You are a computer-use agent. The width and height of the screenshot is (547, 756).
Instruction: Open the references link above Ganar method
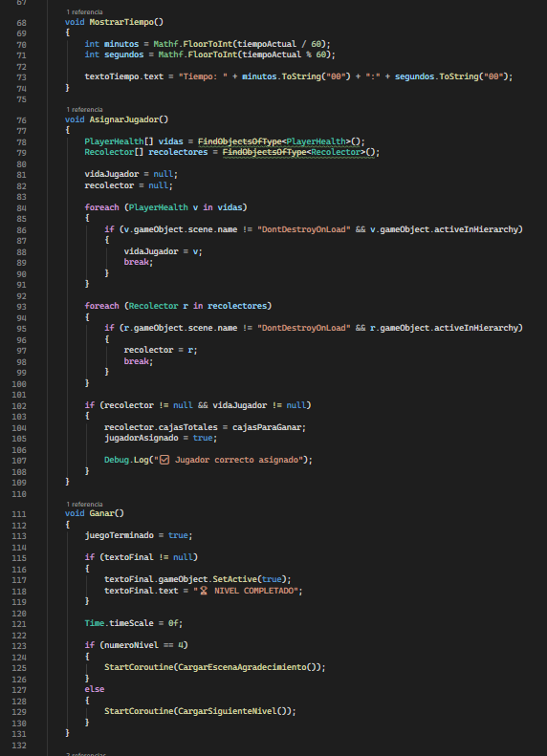click(84, 505)
